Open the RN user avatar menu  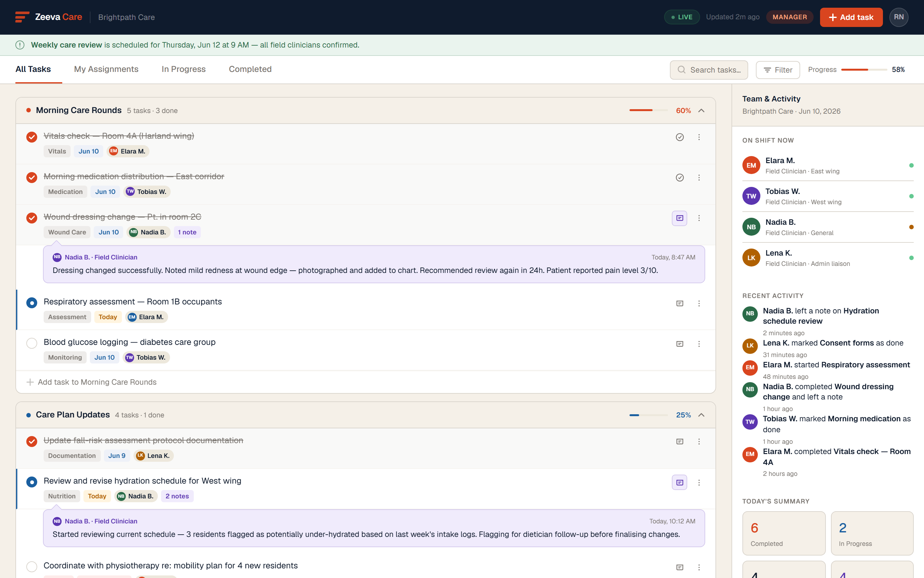pos(898,17)
